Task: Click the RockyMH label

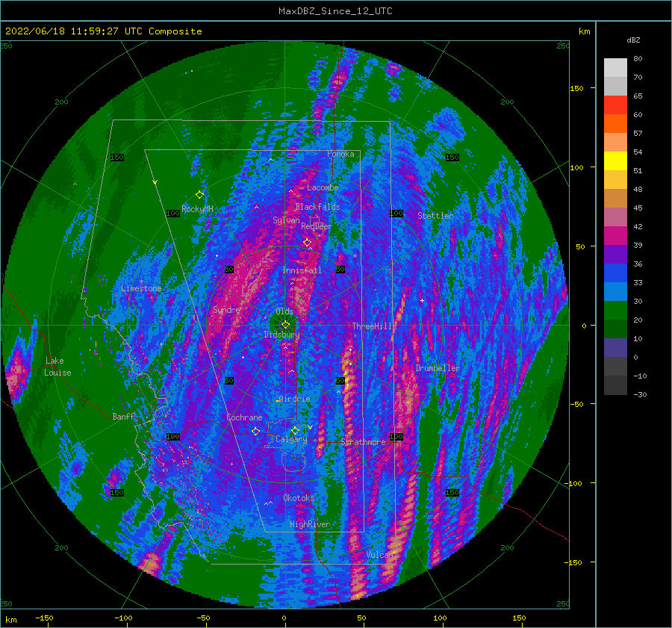Action: click(197, 209)
